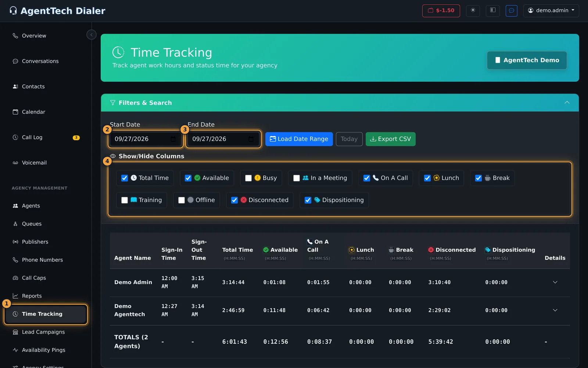Screen dimensions: 588x368
Task: Uncheck the Dispositioning column checkbox
Action: coord(308,200)
